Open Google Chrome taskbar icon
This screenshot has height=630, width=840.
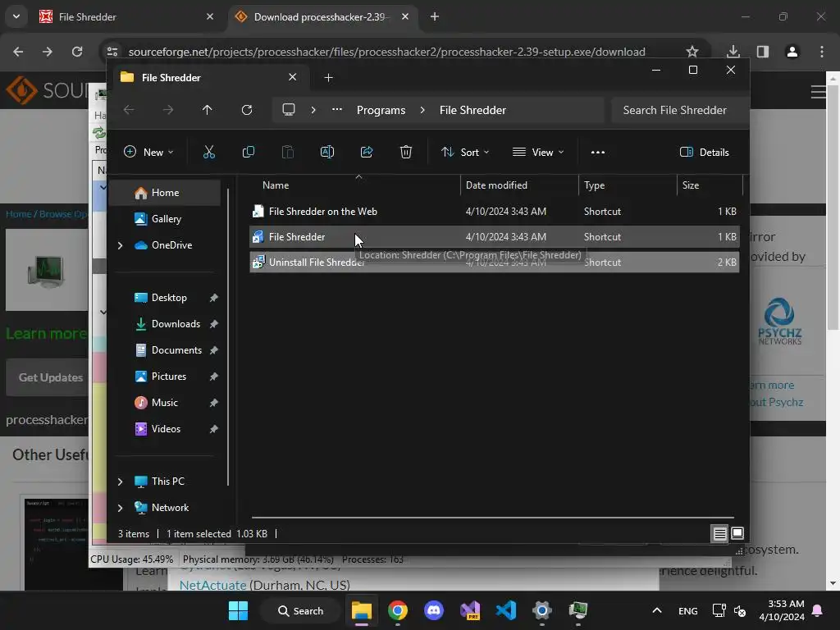click(x=398, y=610)
